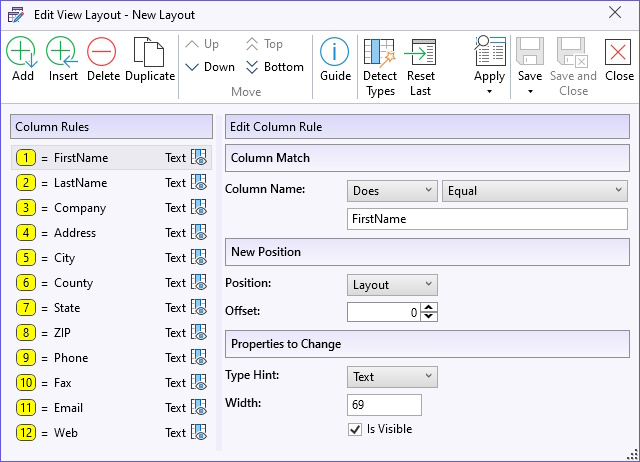Click Save and Close icon

point(572,52)
